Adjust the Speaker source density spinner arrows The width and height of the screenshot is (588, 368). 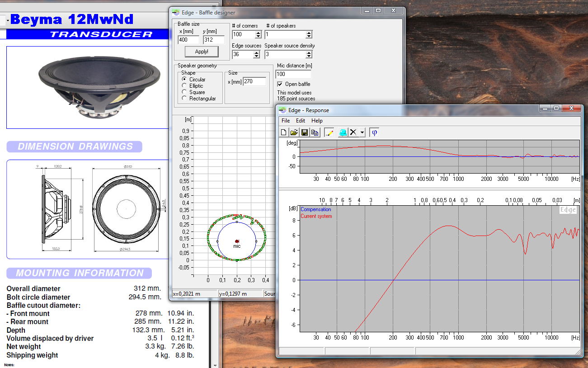click(309, 54)
